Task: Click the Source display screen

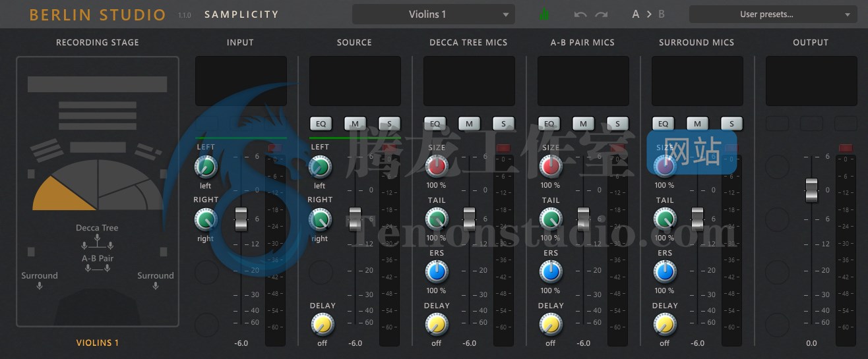Action: (x=355, y=81)
